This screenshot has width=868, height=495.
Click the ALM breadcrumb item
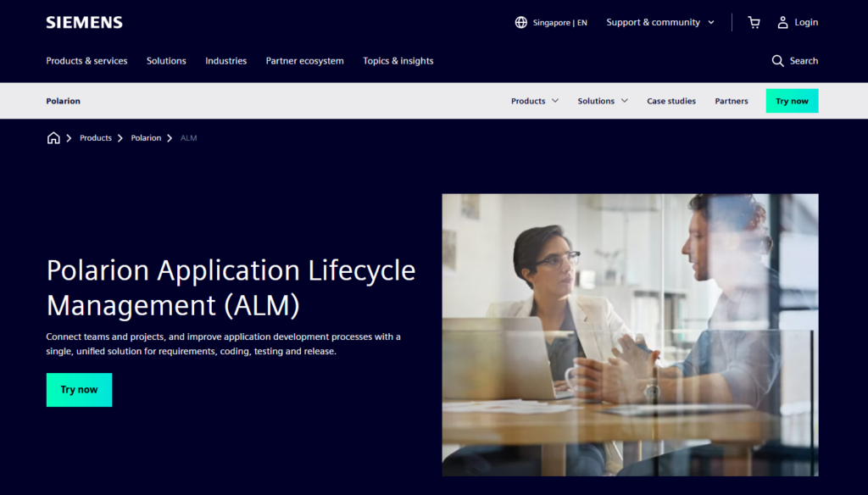(189, 138)
